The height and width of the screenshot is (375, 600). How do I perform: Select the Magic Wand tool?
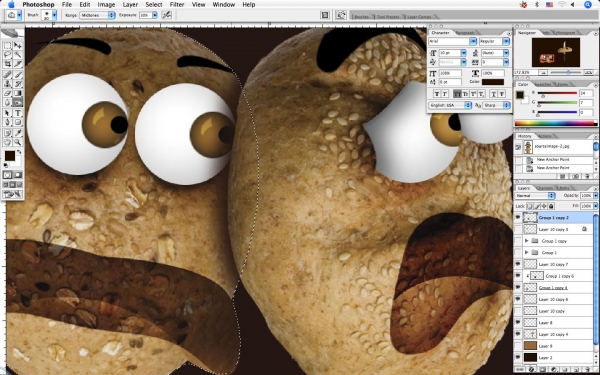pos(18,55)
